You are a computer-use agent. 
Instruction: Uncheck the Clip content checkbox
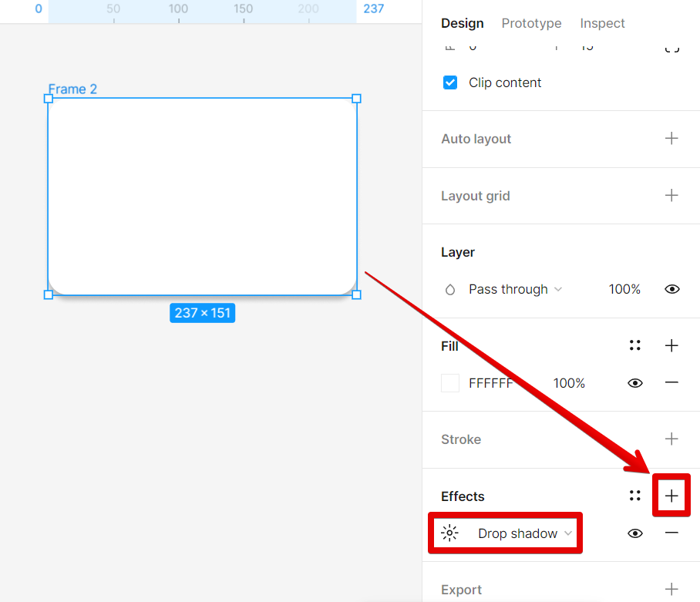pos(451,82)
